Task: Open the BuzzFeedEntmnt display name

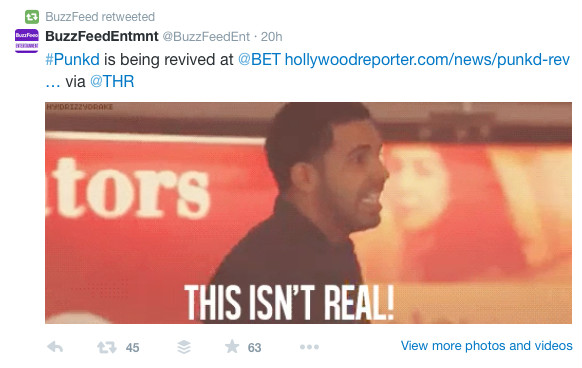Action: pos(102,36)
